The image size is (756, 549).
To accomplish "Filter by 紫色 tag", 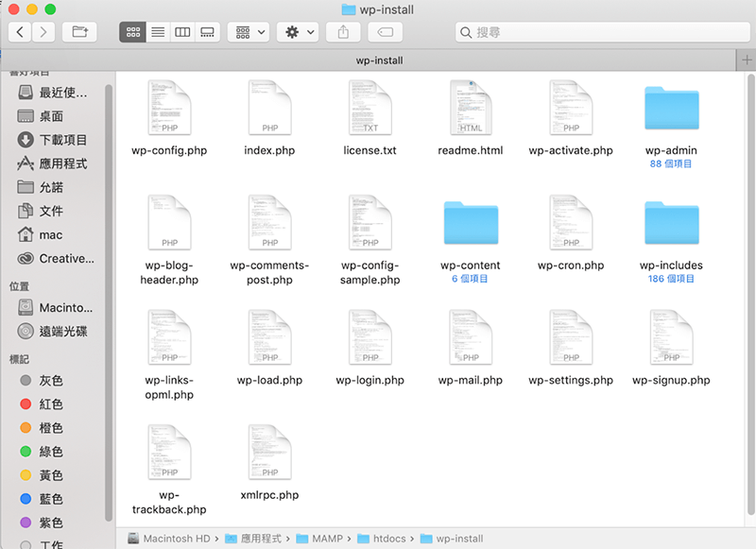I will 42,523.
